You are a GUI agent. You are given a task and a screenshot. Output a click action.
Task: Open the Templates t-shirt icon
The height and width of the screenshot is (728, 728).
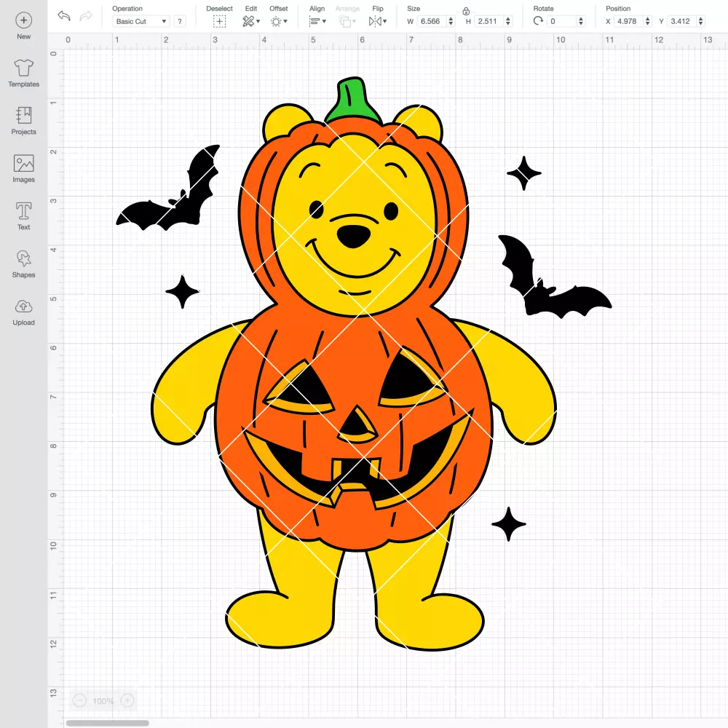(x=24, y=68)
